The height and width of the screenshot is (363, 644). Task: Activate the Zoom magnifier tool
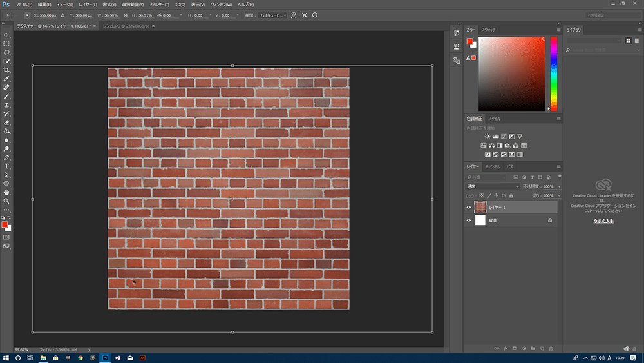[x=6, y=201]
